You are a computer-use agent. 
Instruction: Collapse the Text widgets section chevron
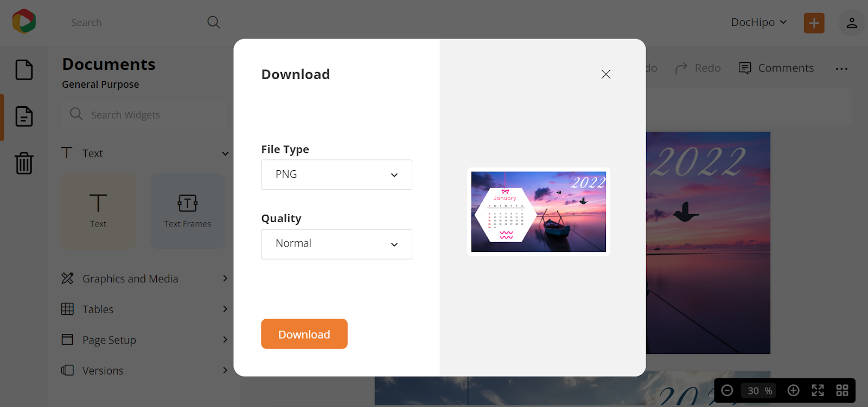pyautogui.click(x=225, y=153)
